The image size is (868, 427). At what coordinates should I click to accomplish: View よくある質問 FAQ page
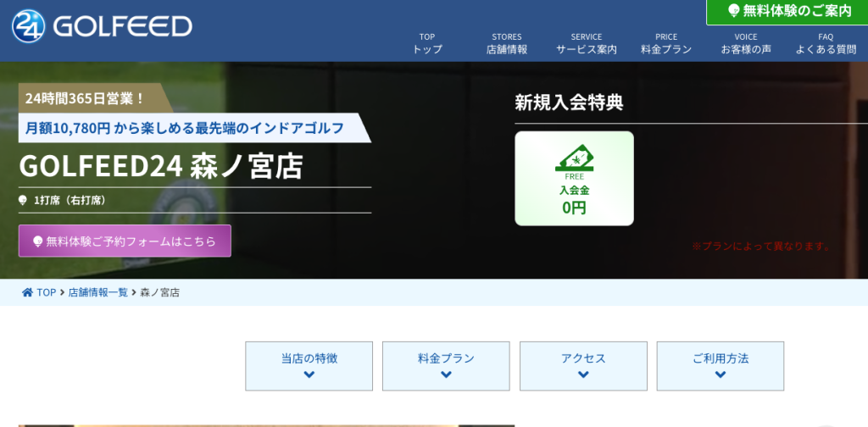tap(826, 43)
